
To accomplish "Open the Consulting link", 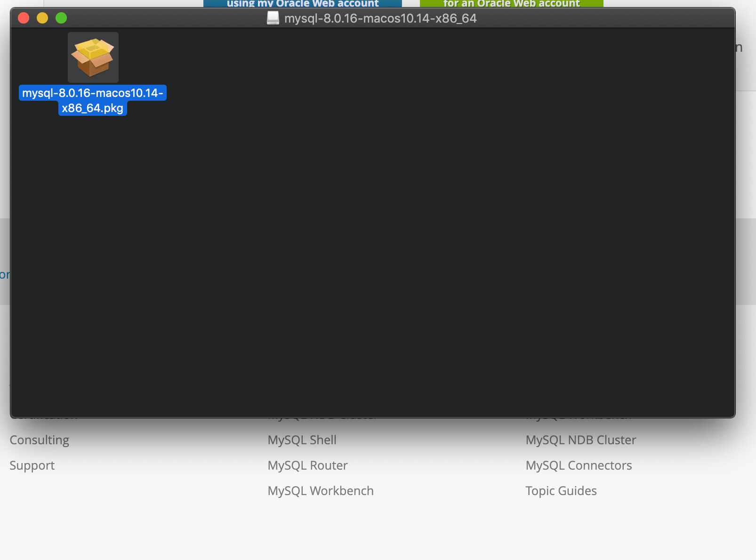I will [x=39, y=440].
